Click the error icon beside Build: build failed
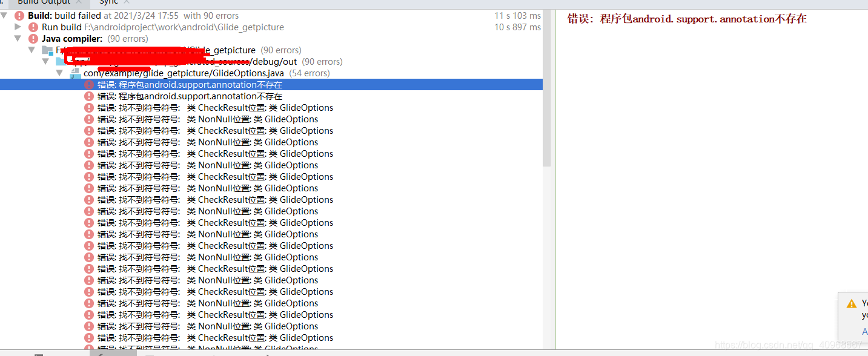The width and height of the screenshot is (868, 356). click(x=19, y=16)
